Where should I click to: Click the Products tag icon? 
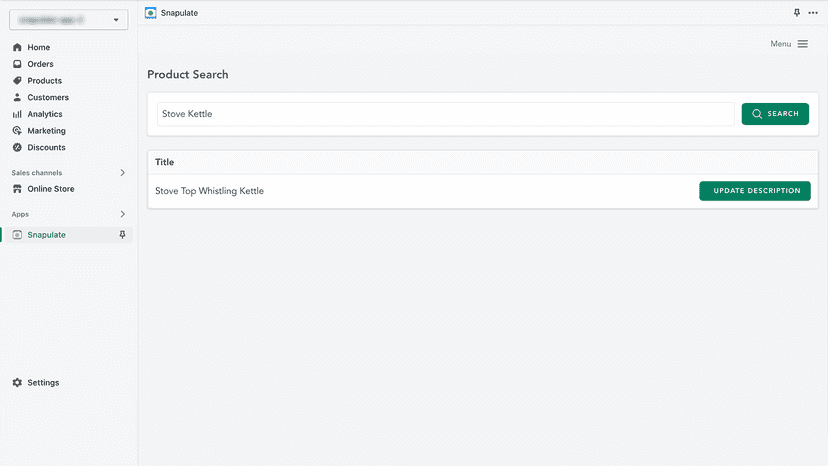17,81
